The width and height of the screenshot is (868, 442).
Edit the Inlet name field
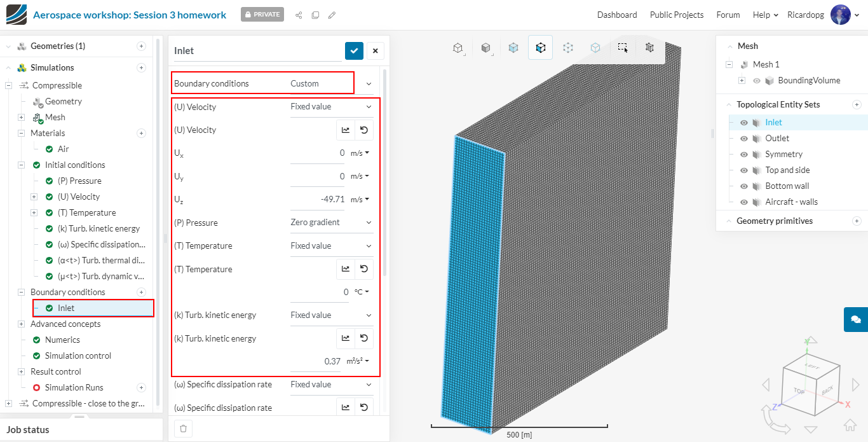coord(257,51)
